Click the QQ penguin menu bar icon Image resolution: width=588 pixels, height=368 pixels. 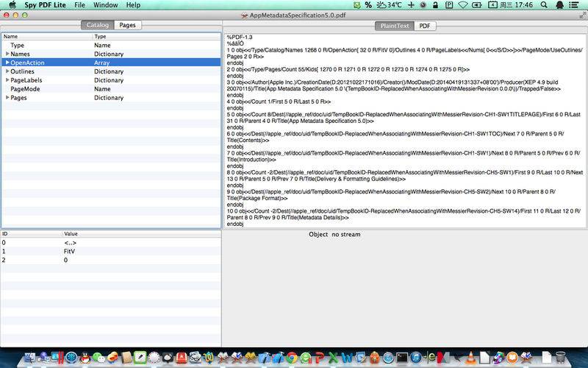559,5
